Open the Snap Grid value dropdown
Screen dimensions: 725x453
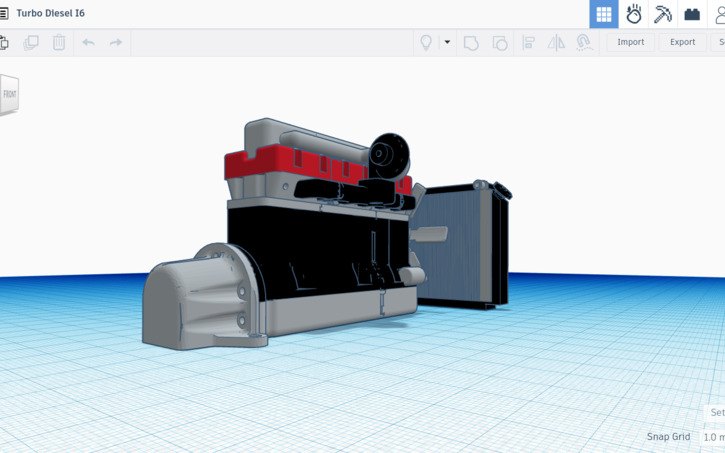(713, 437)
